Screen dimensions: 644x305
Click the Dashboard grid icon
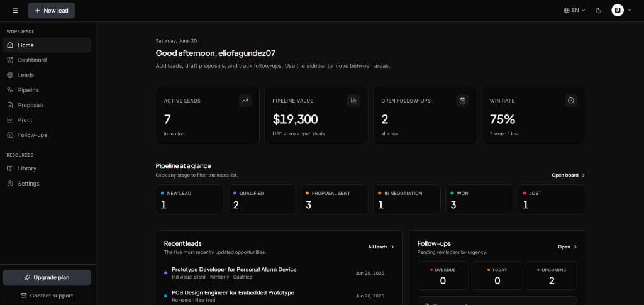pyautogui.click(x=10, y=60)
